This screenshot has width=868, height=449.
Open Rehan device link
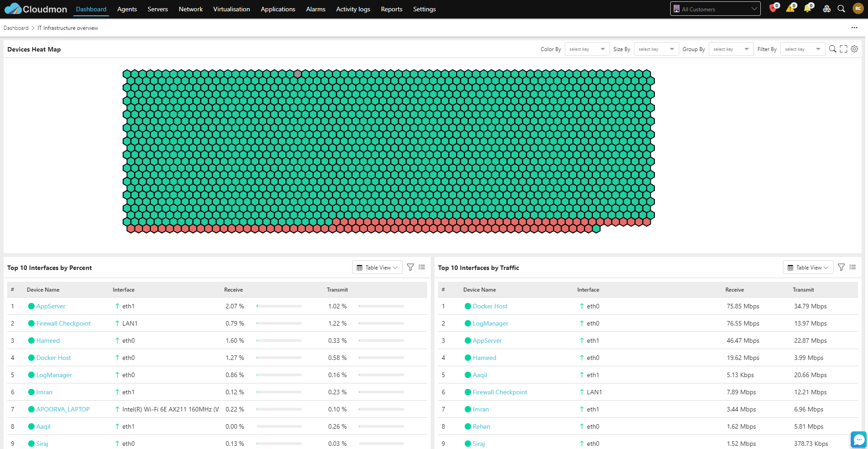pos(482,426)
